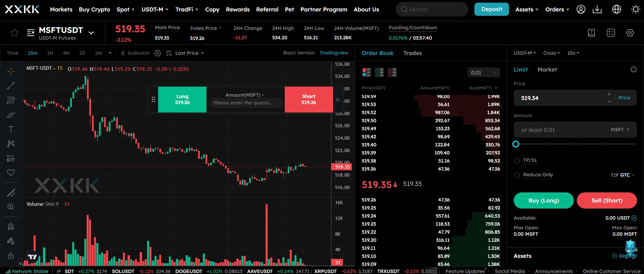Open the Markets menu

61,9
